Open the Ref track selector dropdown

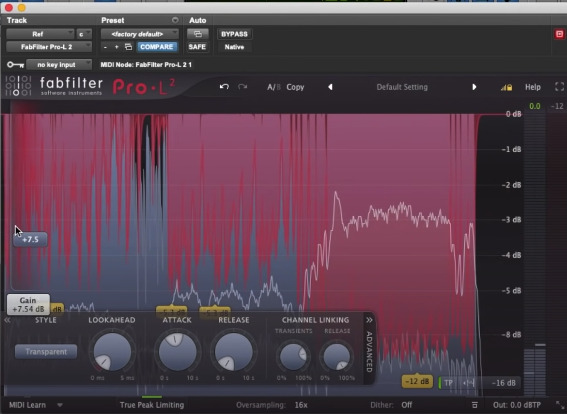click(40, 34)
